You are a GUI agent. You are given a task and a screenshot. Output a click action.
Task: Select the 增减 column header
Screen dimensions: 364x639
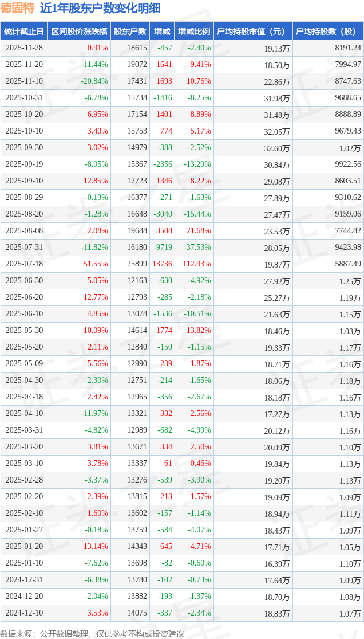pyautogui.click(x=163, y=32)
